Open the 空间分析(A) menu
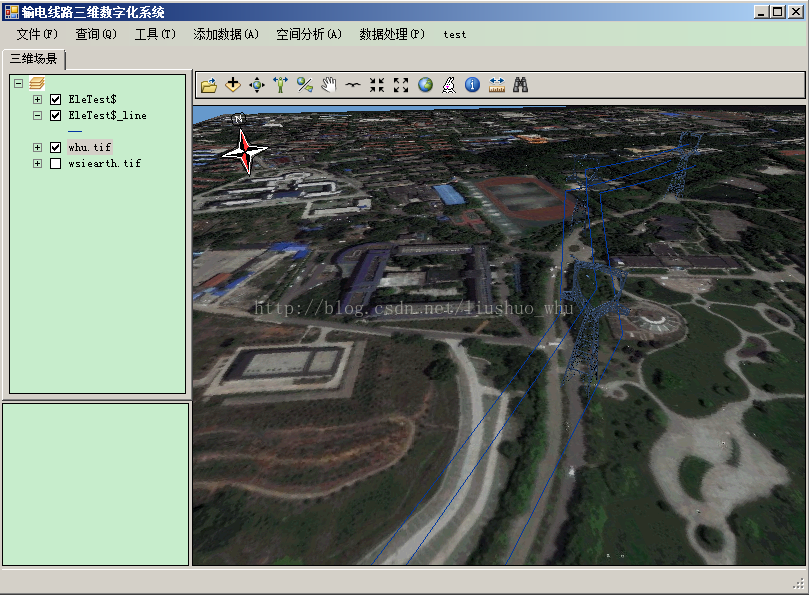 [309, 35]
